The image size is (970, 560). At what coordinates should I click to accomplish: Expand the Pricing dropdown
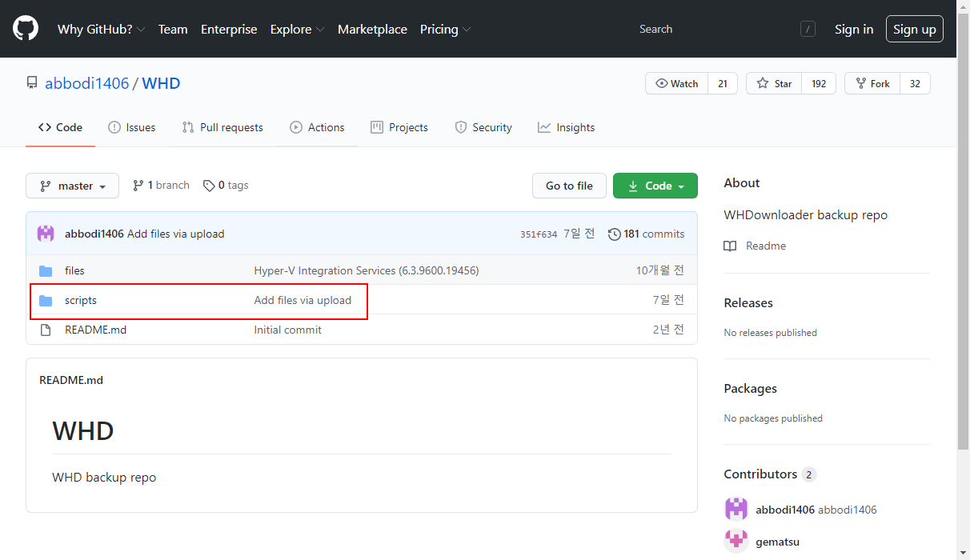pyautogui.click(x=445, y=29)
